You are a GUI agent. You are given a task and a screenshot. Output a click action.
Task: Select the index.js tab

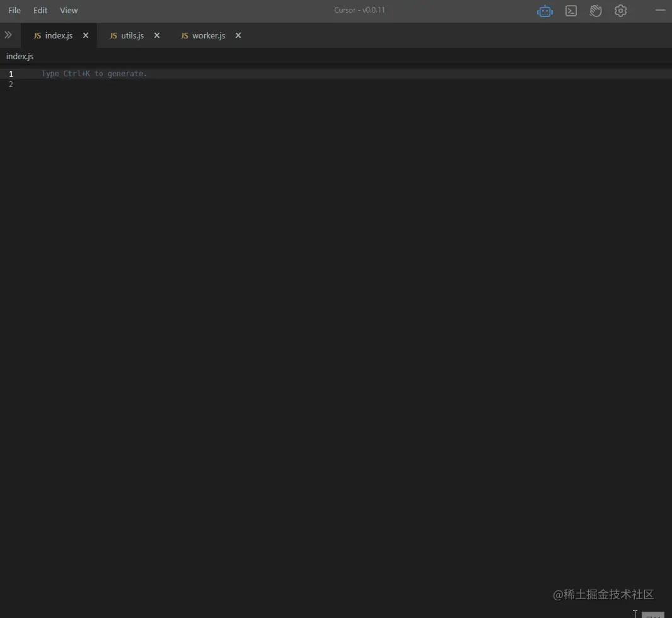pos(59,35)
